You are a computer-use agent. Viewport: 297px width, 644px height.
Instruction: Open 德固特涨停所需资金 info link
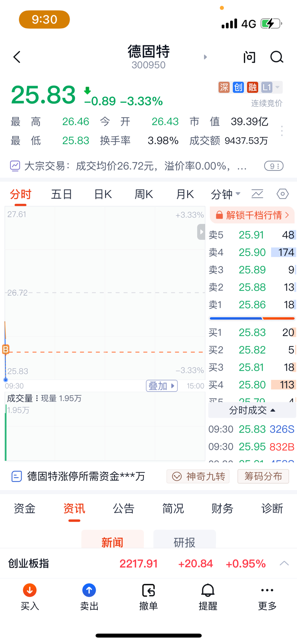tap(79, 476)
